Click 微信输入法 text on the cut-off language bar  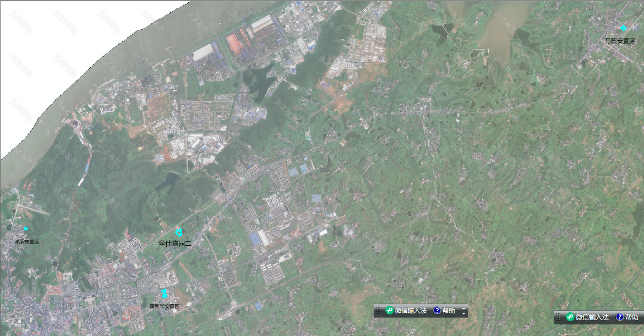(592, 317)
